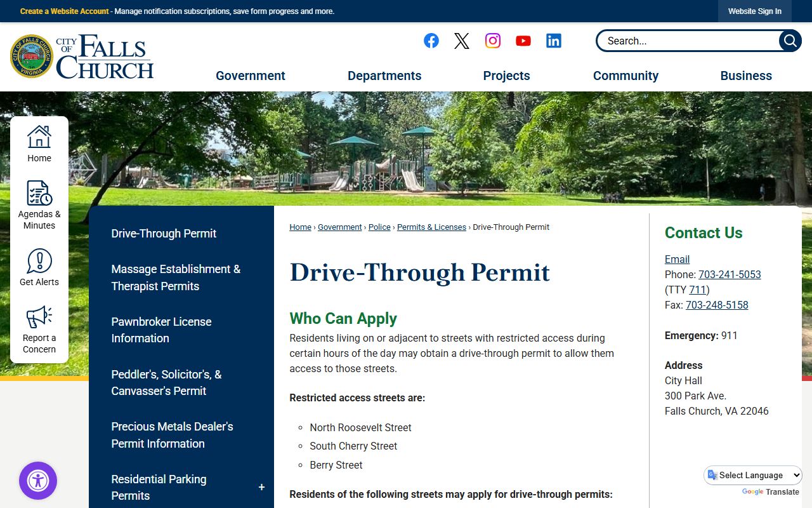Viewport: 812px width, 508px height.
Task: Expand the Residential Parking Permits submenu
Action: (261, 487)
